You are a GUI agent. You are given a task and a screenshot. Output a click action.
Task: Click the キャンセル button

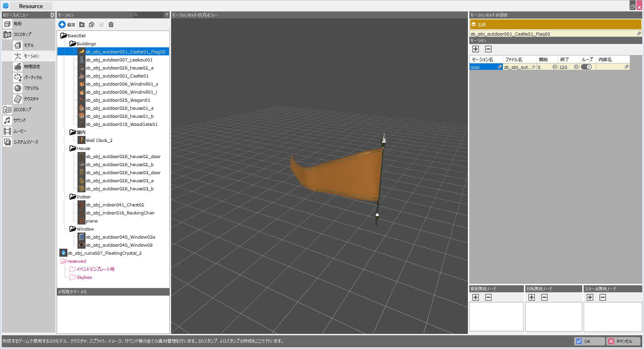623,341
